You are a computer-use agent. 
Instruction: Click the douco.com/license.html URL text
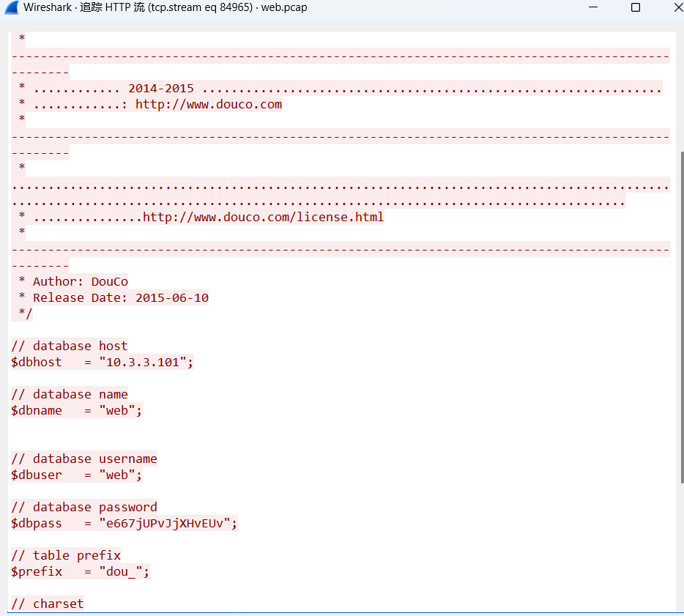(x=264, y=217)
